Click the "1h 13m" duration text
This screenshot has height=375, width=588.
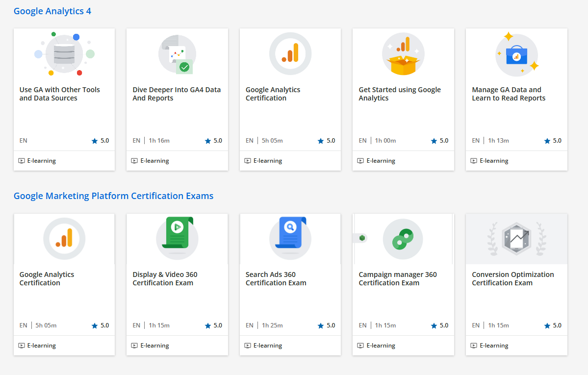click(x=498, y=141)
